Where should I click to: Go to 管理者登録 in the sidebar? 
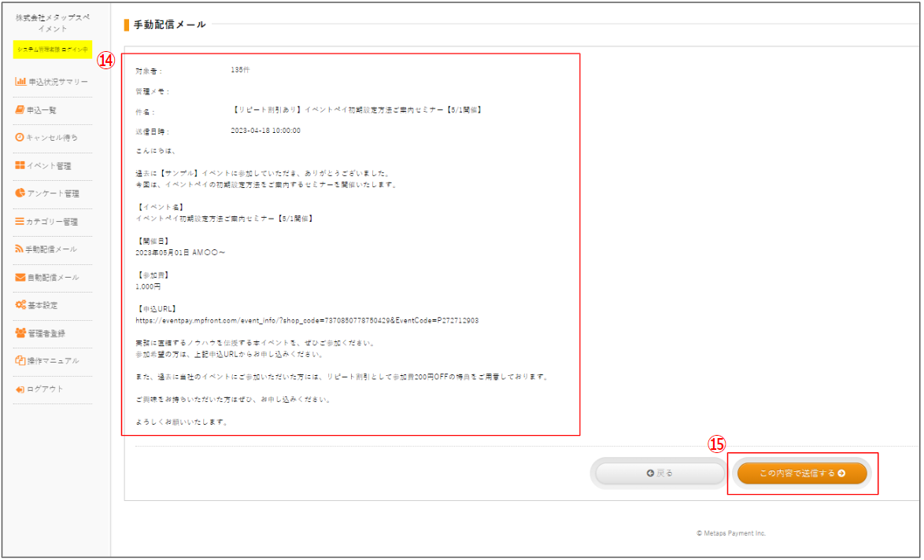(46, 333)
